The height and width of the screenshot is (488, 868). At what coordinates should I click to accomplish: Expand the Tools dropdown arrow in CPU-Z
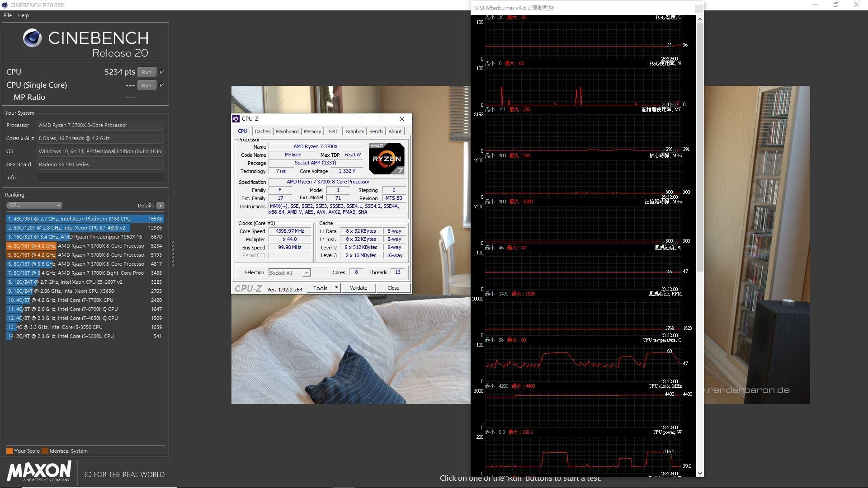(x=336, y=288)
